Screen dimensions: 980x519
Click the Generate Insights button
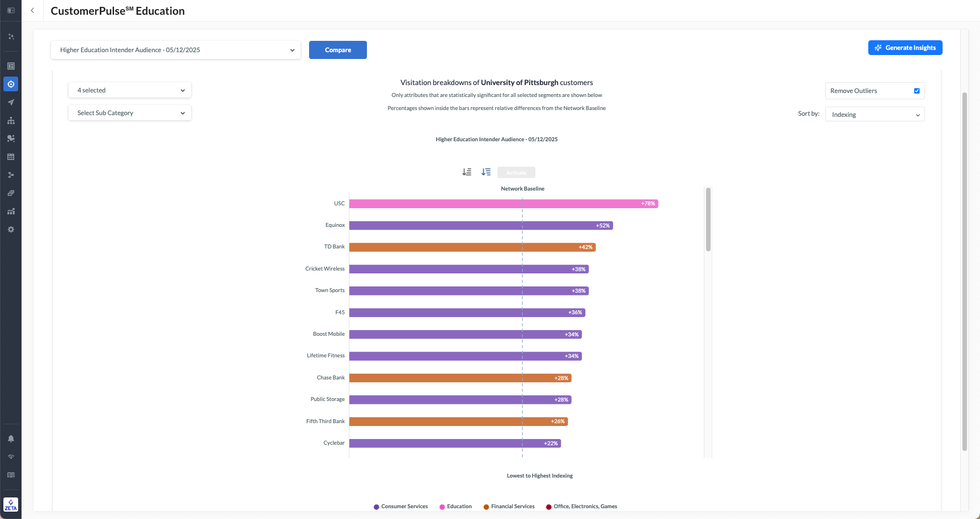905,48
